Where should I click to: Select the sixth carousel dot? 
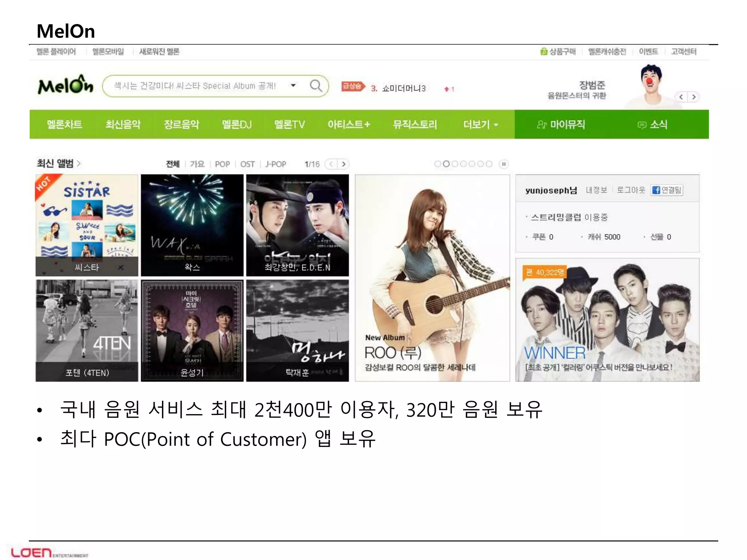(x=480, y=164)
